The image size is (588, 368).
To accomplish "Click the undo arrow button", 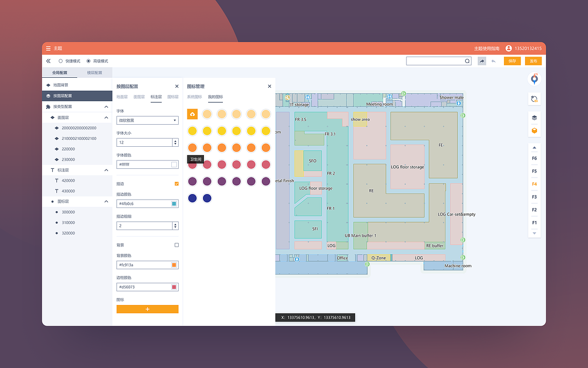I will (x=493, y=61).
